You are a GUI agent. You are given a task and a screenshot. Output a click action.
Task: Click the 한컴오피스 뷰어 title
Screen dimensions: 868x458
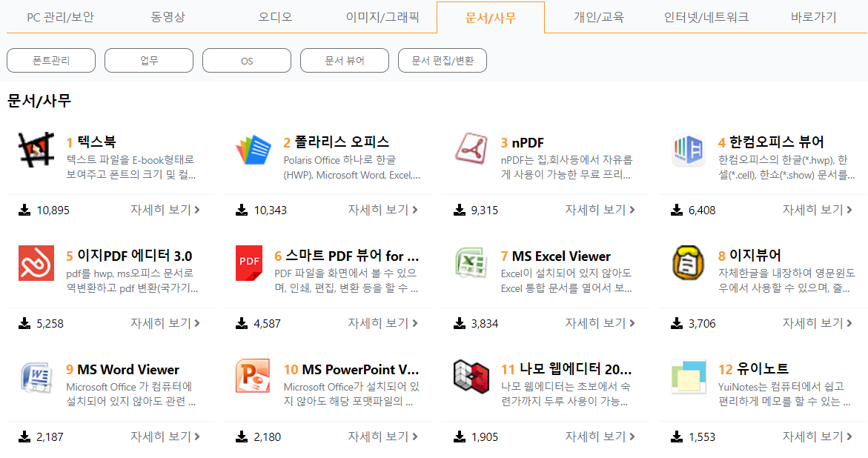[x=776, y=142]
